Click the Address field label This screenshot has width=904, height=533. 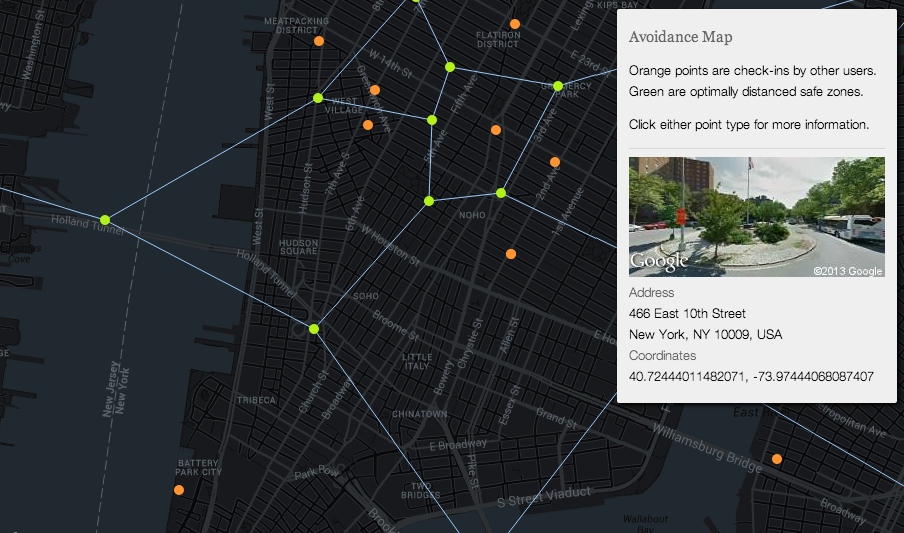pyautogui.click(x=651, y=292)
